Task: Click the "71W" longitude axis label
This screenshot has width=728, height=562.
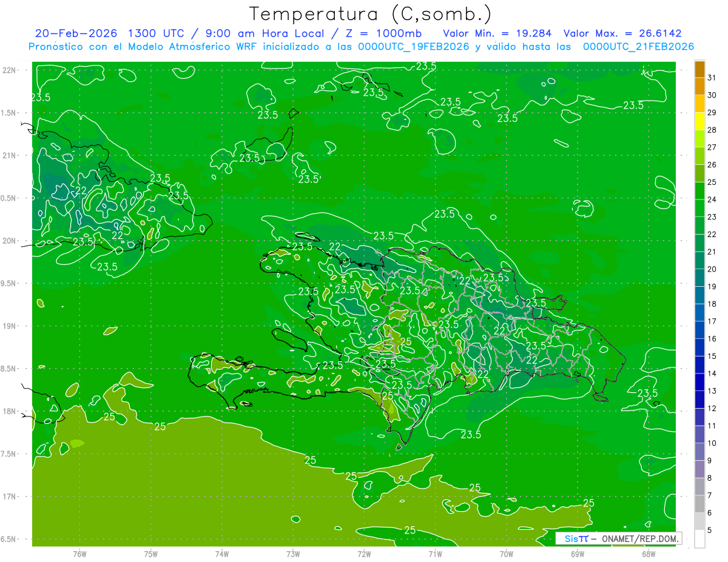Action: tap(435, 555)
